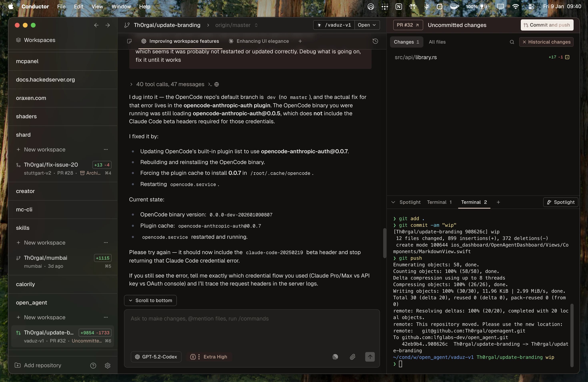Click the chat message input field
Image resolution: width=588 pixels, height=382 pixels.
252,328
